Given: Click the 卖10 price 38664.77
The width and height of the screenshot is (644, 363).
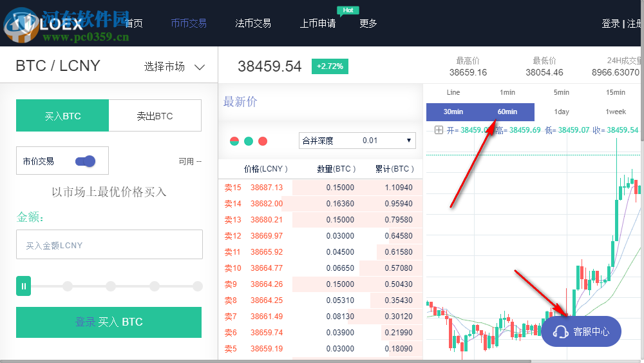Looking at the screenshot, I should click(267, 268).
